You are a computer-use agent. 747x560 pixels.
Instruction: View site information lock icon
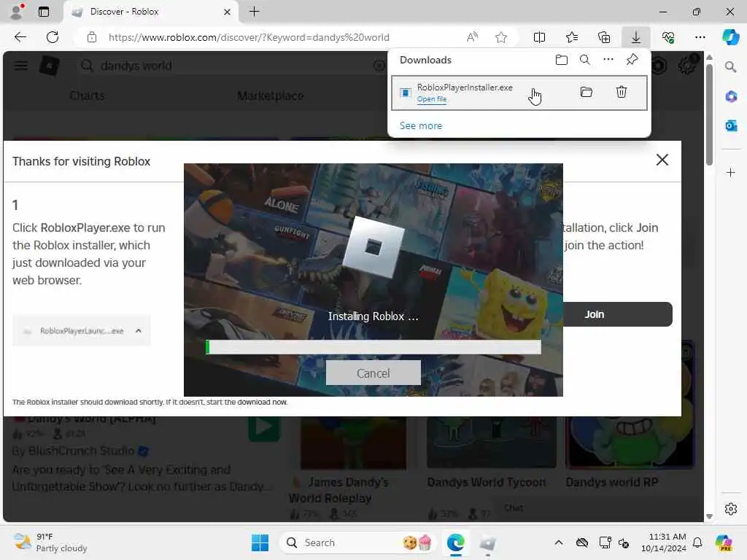click(x=92, y=37)
